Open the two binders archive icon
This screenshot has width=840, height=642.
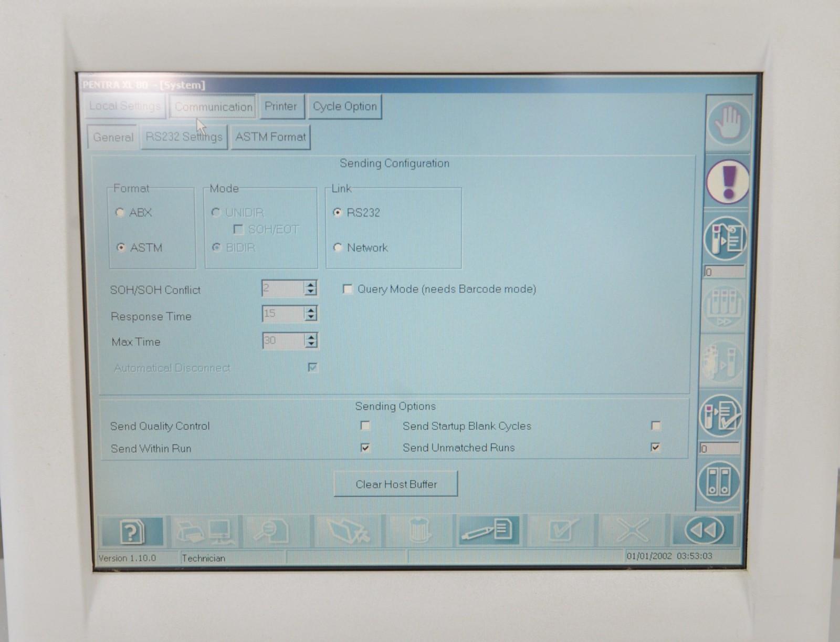coord(719,482)
